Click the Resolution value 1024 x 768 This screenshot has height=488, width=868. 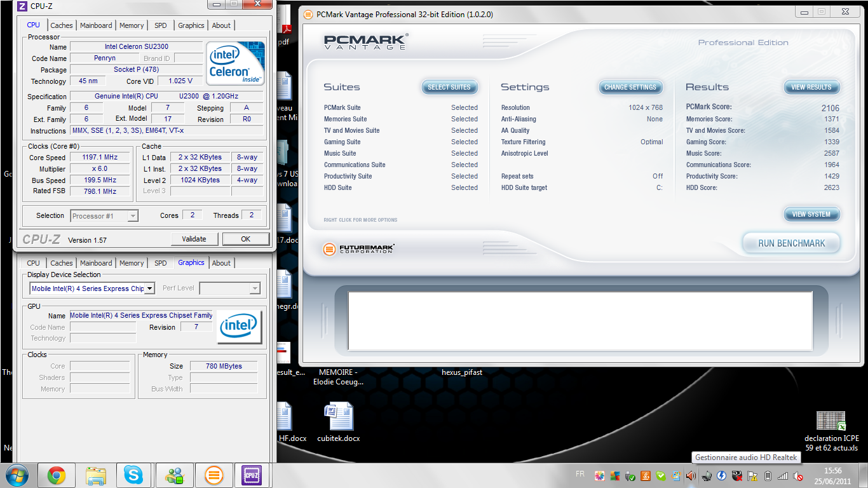[646, 107]
